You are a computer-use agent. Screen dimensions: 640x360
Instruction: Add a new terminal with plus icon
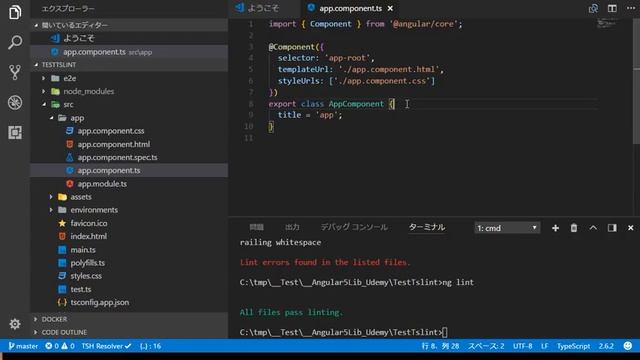[555, 228]
